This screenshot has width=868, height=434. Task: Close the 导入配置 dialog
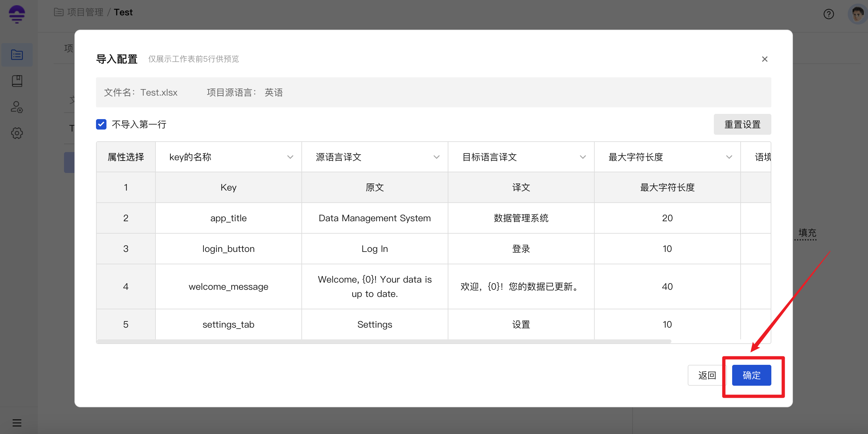[x=764, y=59]
